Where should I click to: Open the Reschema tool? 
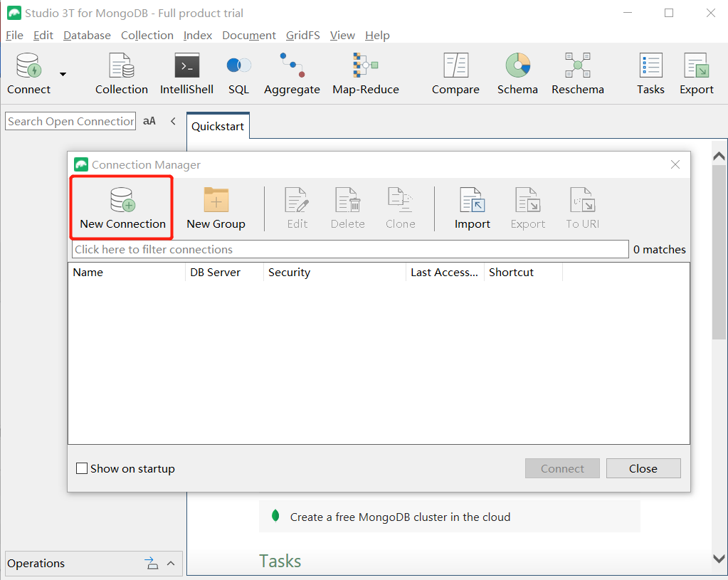click(578, 74)
